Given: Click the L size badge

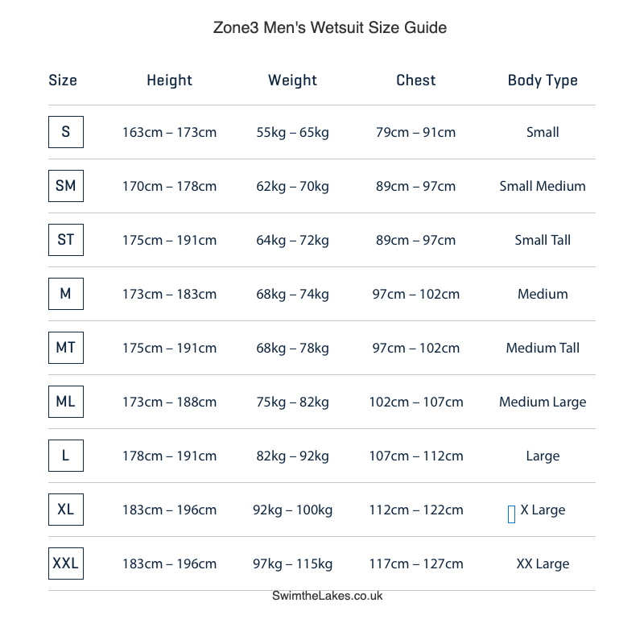Looking at the screenshot, I should [66, 456].
